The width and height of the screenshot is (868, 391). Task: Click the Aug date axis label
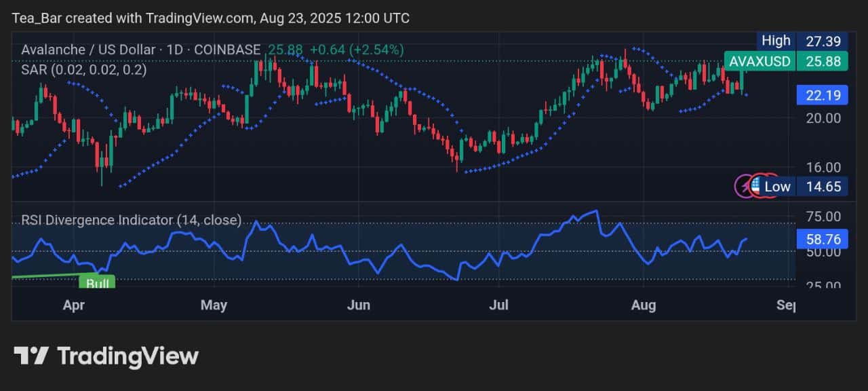tap(644, 305)
